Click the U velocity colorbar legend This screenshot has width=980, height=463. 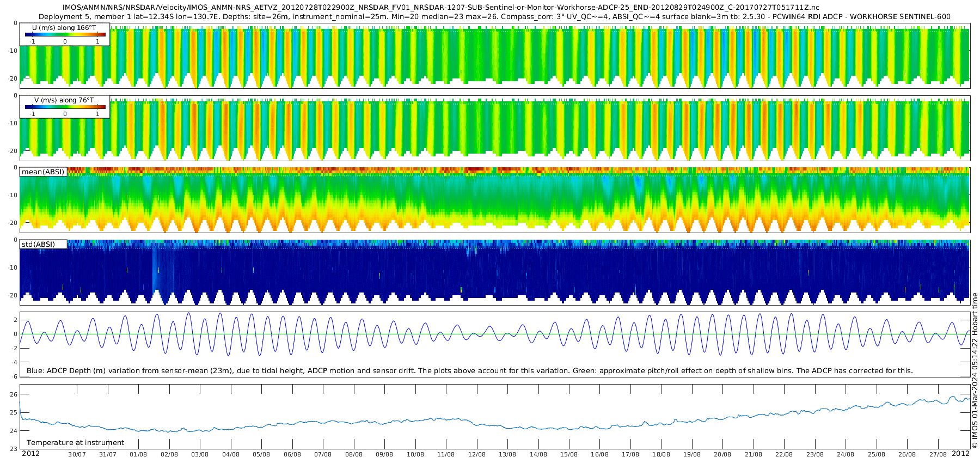pos(65,34)
